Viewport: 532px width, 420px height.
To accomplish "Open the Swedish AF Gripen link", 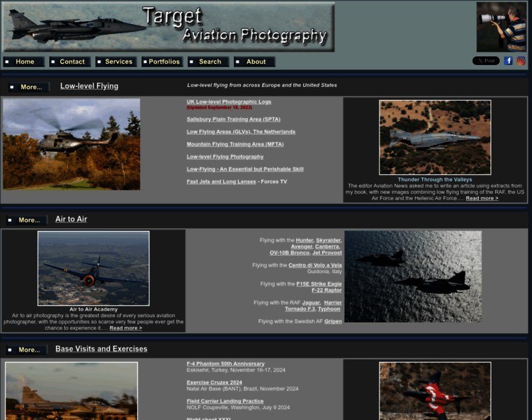I will 332,321.
